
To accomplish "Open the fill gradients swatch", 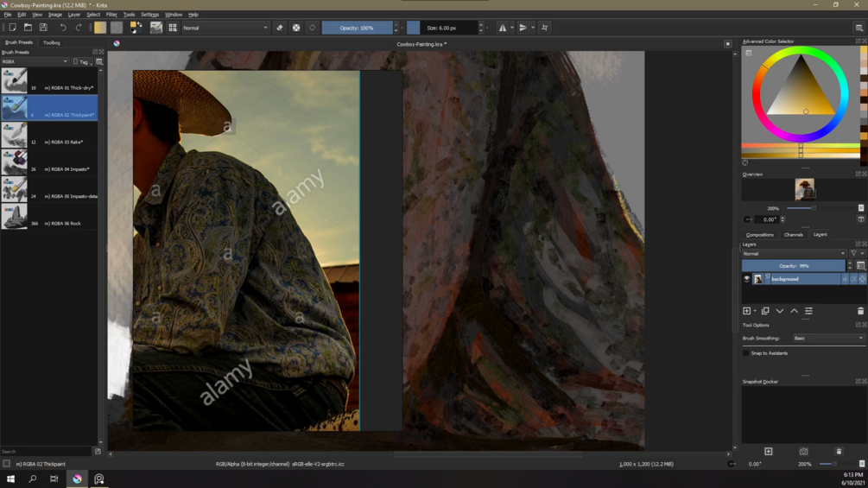I will pos(100,27).
